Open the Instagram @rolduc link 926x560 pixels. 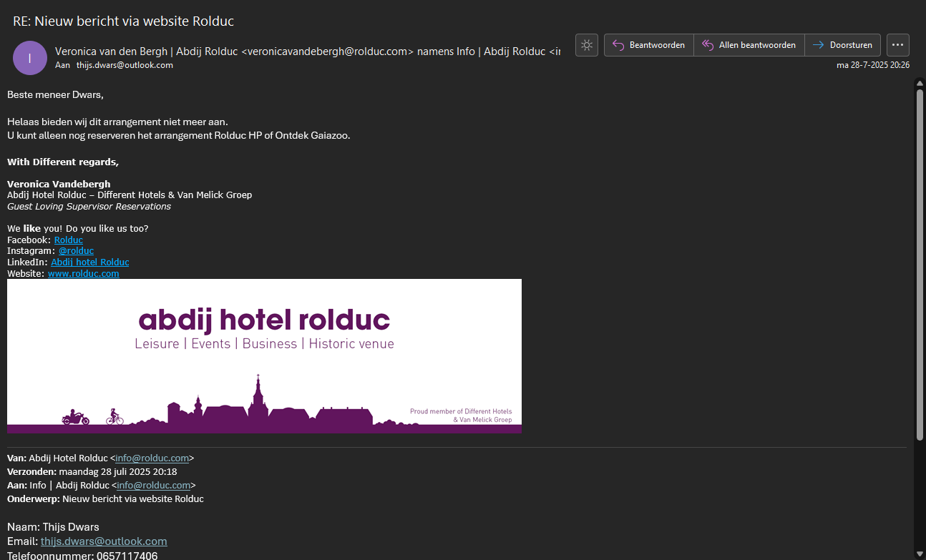pyautogui.click(x=76, y=251)
